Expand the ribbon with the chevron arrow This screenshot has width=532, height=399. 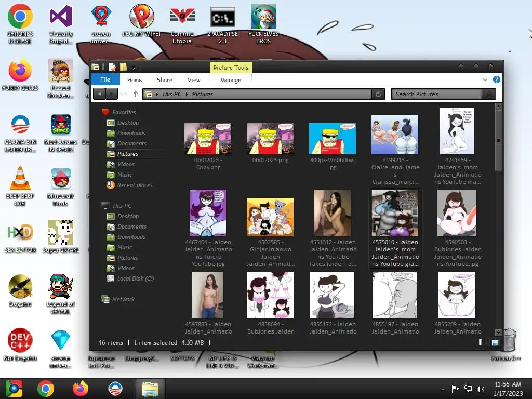pos(485,79)
